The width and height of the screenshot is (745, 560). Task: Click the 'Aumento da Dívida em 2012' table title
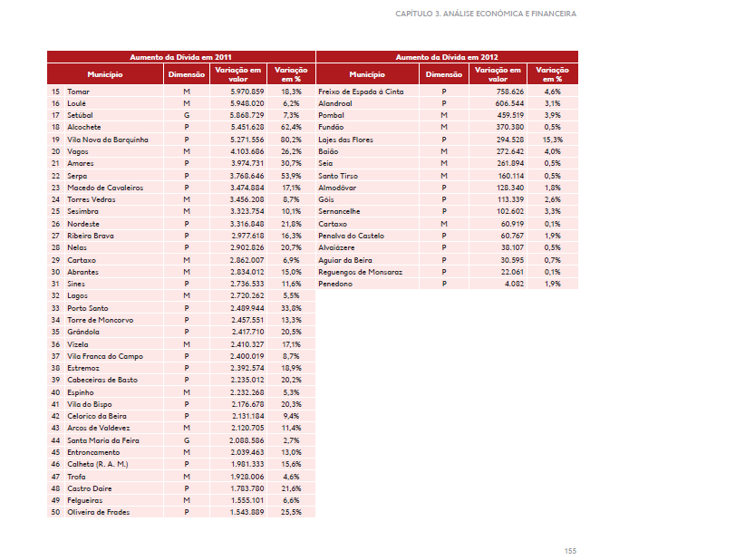[x=447, y=56]
